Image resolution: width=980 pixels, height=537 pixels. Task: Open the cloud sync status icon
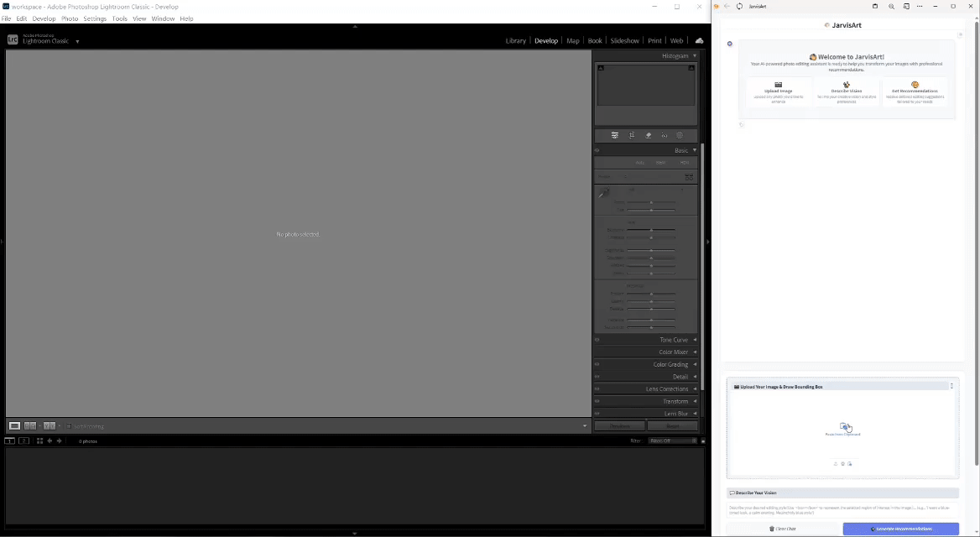point(700,39)
